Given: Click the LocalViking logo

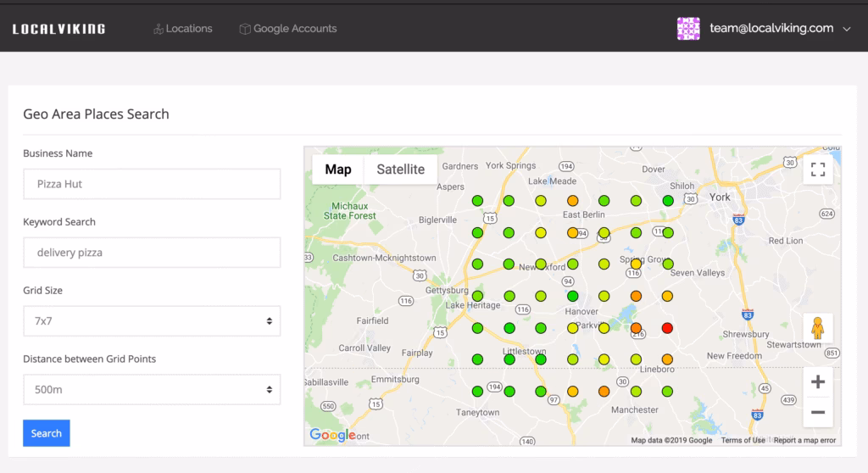Looking at the screenshot, I should tap(58, 29).
